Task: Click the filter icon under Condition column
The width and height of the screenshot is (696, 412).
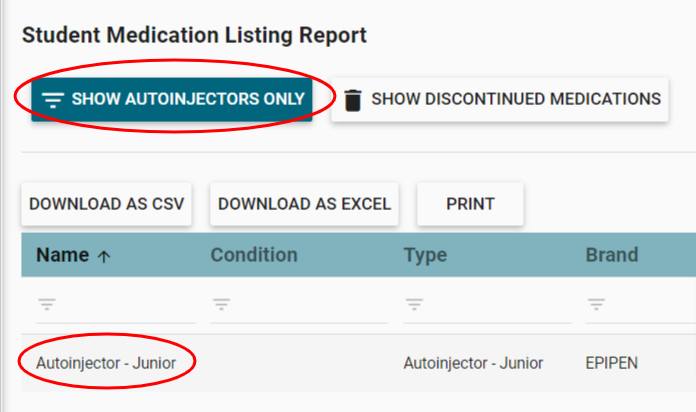Action: click(x=220, y=304)
